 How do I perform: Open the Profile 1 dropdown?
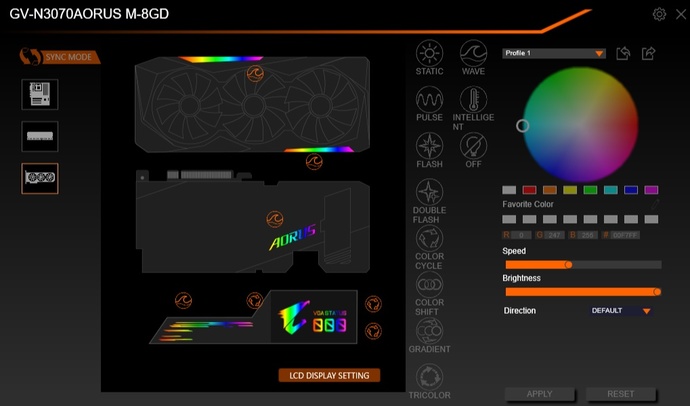coord(554,53)
